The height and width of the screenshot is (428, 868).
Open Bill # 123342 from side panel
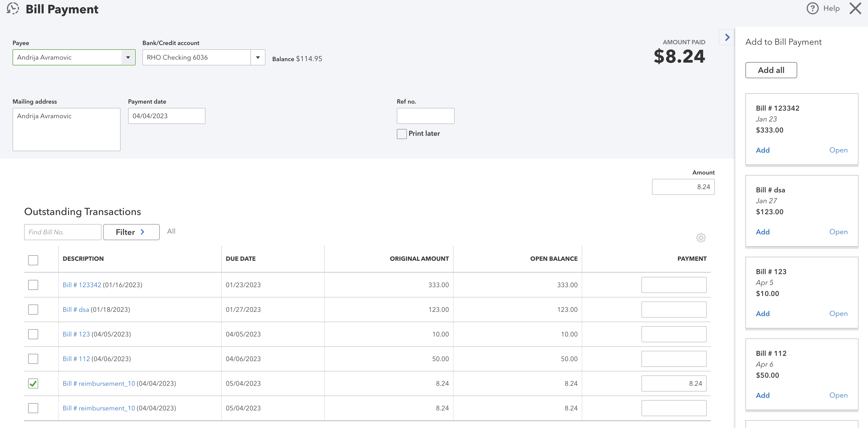pos(838,150)
